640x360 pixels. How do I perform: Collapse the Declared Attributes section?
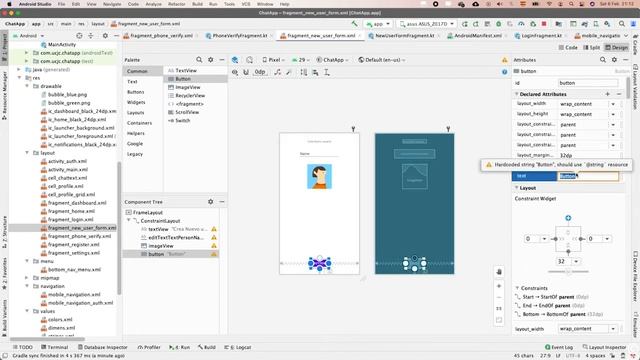(x=517, y=94)
